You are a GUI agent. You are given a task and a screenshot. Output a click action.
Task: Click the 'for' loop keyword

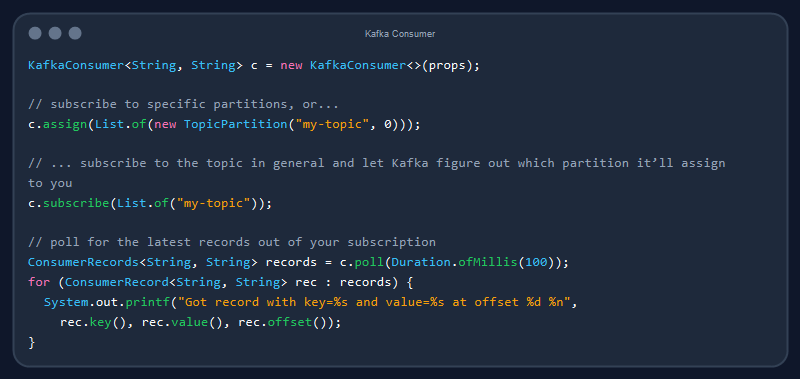39,282
